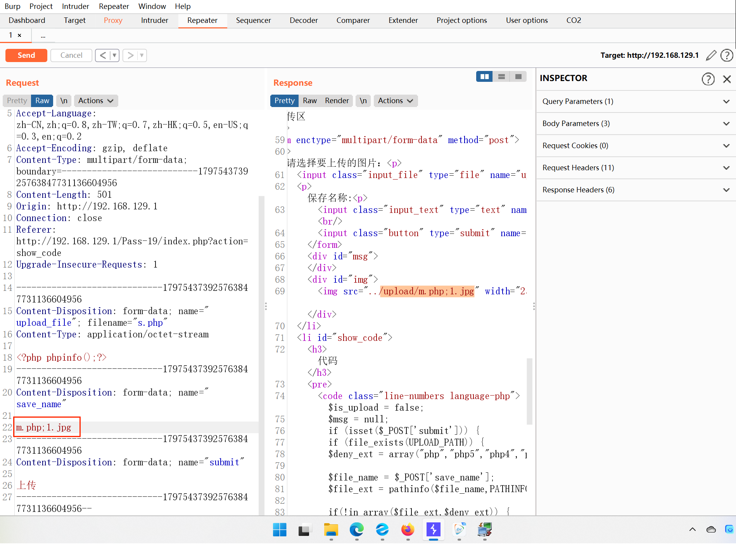
Task: Add new Repeater tab with ellipsis
Action: click(43, 36)
